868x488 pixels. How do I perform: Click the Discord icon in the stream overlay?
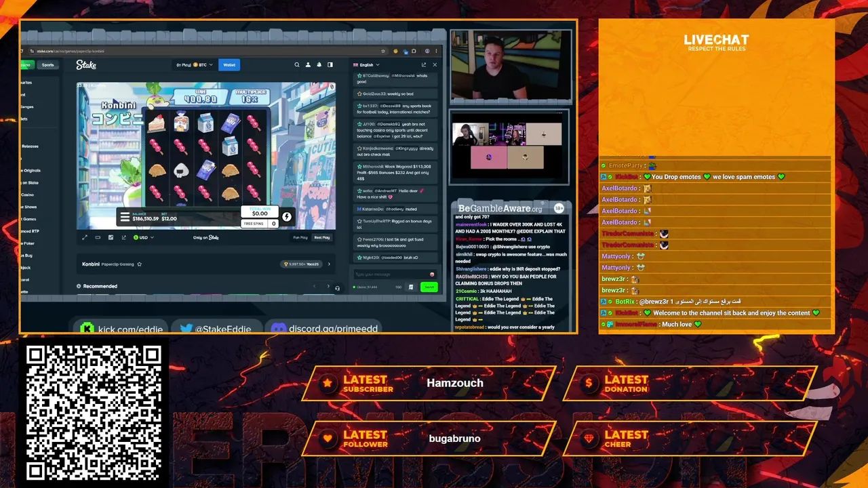(278, 329)
